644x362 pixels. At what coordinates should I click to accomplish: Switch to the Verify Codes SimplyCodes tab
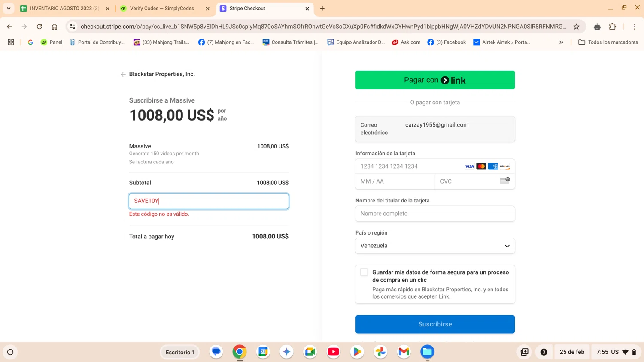click(x=162, y=9)
